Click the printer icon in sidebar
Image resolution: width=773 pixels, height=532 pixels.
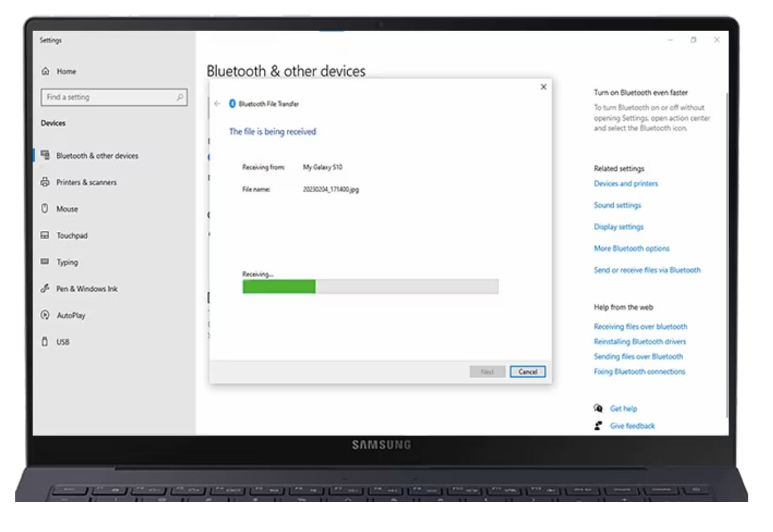coord(45,182)
